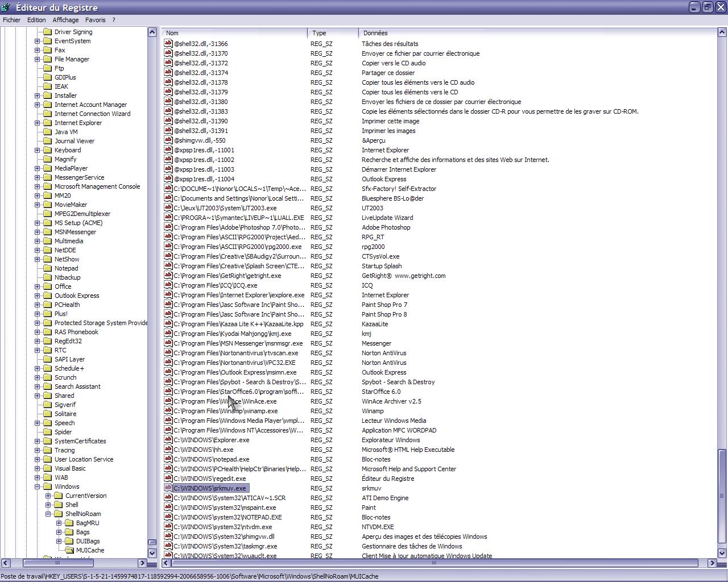Expand the File Manager key
This screenshot has height=582, width=728.
[38, 59]
